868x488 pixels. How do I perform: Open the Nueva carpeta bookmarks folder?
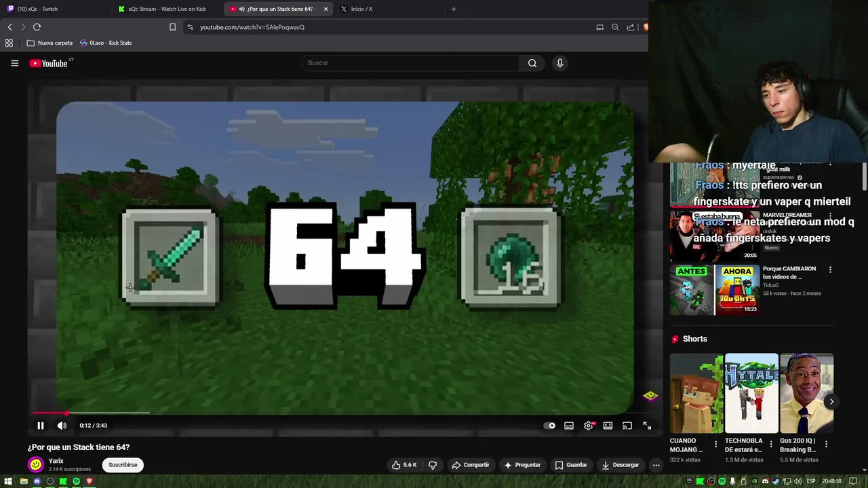[x=50, y=43]
